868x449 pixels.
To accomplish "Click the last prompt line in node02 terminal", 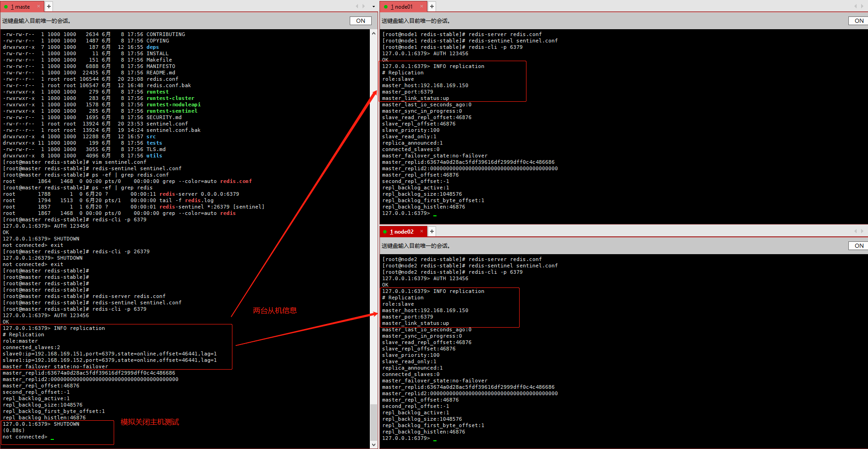I will tap(406, 439).
